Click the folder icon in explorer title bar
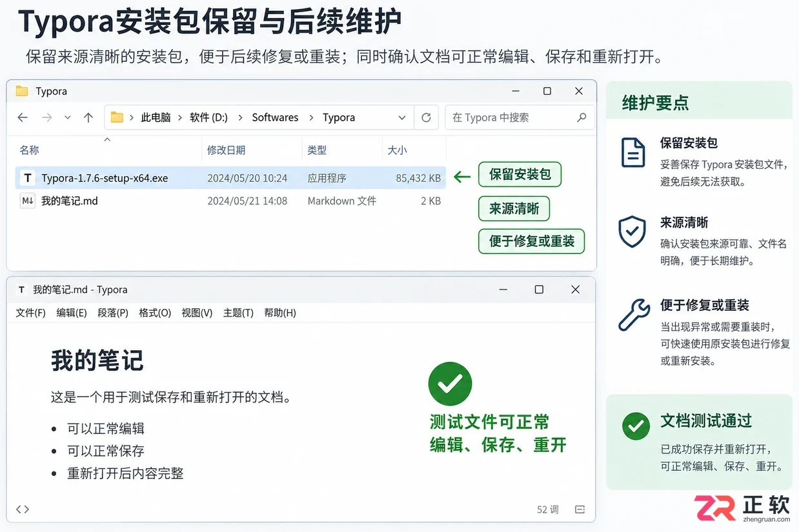Viewport: 799px width, 532px height. coord(22,91)
